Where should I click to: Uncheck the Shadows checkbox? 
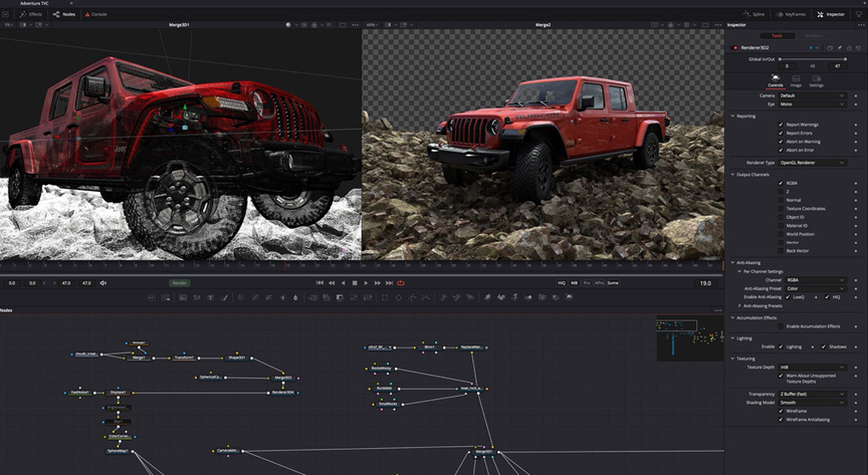click(x=824, y=346)
